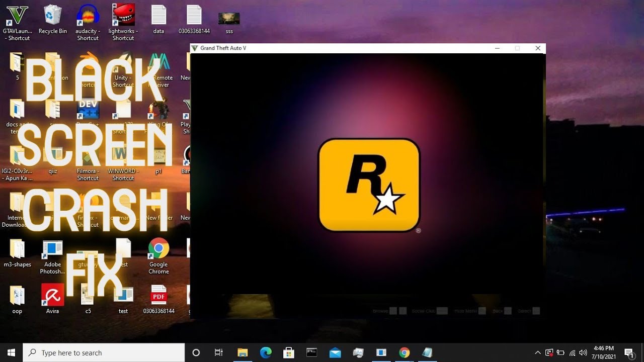The width and height of the screenshot is (644, 362).
Task: Click the Social Club hint in GTA
Action: 429,311
